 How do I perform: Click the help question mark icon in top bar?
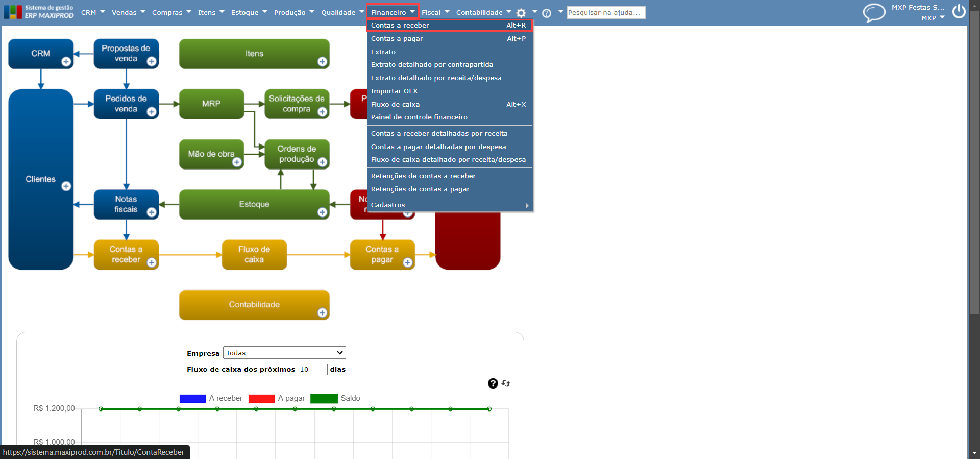(x=547, y=13)
